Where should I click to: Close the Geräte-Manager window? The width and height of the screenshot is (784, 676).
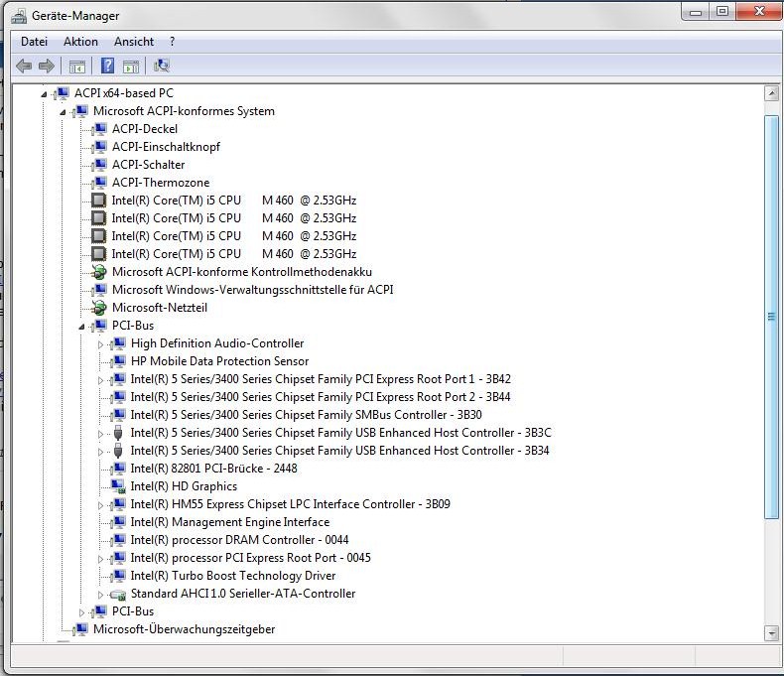click(758, 12)
